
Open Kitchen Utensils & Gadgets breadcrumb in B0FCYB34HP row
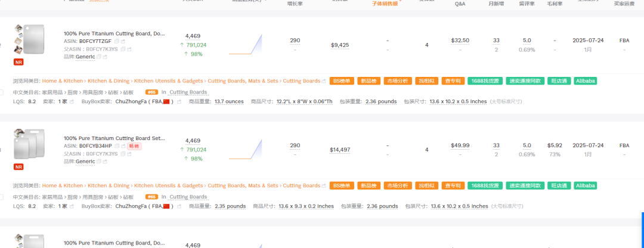(168, 186)
